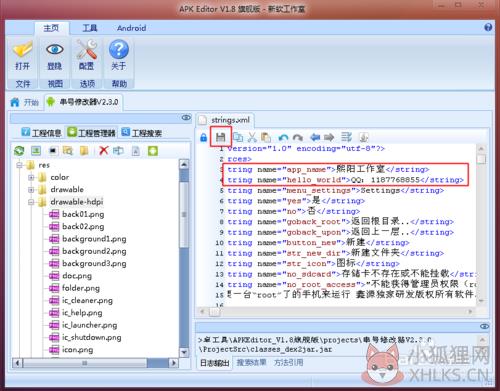
Task: Click the tree horizontal scroll-right arrow
Action: point(173,363)
